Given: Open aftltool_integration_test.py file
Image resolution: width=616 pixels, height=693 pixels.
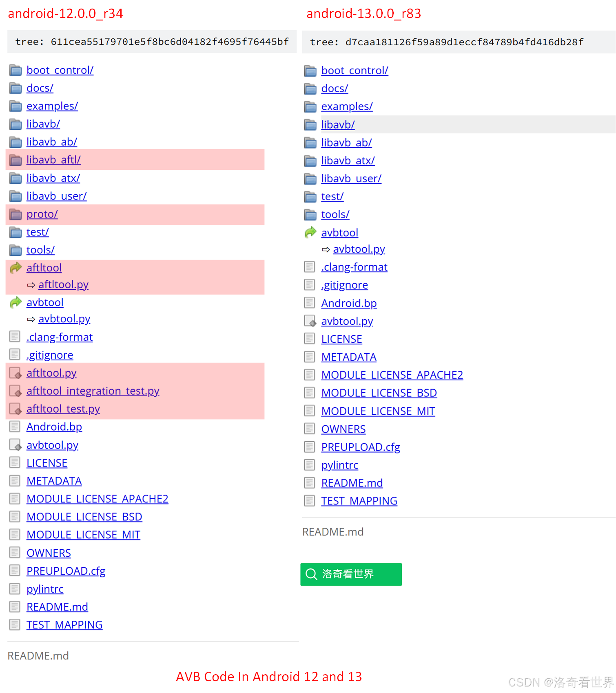Looking at the screenshot, I should [x=93, y=391].
